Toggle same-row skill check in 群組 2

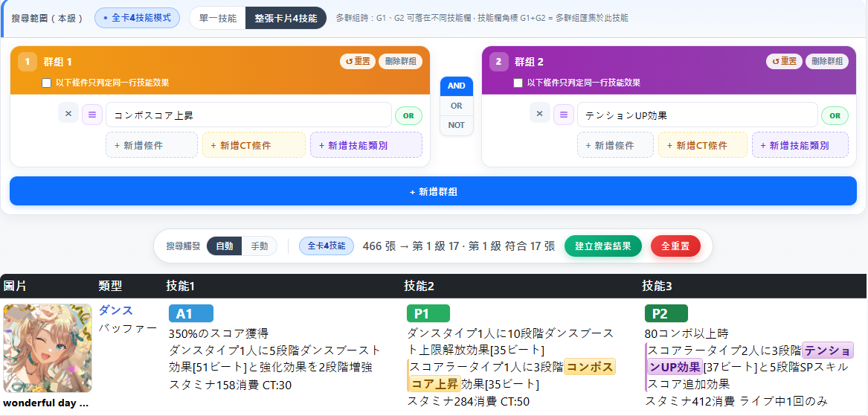pos(518,83)
